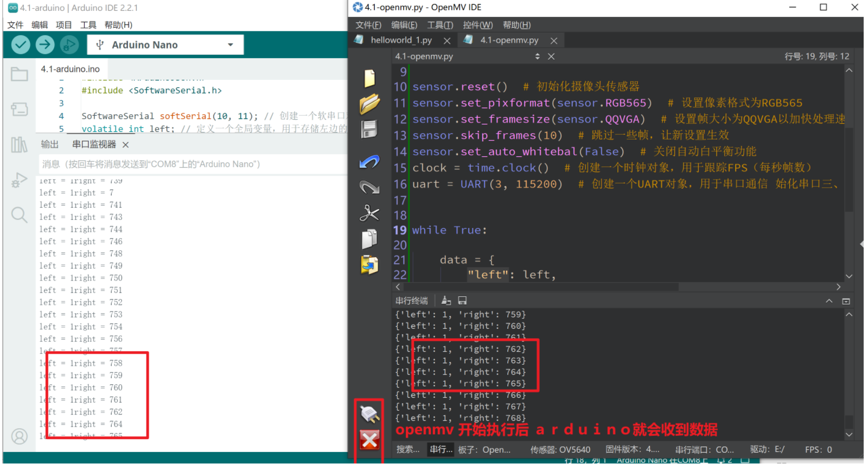Open OpenMV 控件(W) menu

pos(478,25)
